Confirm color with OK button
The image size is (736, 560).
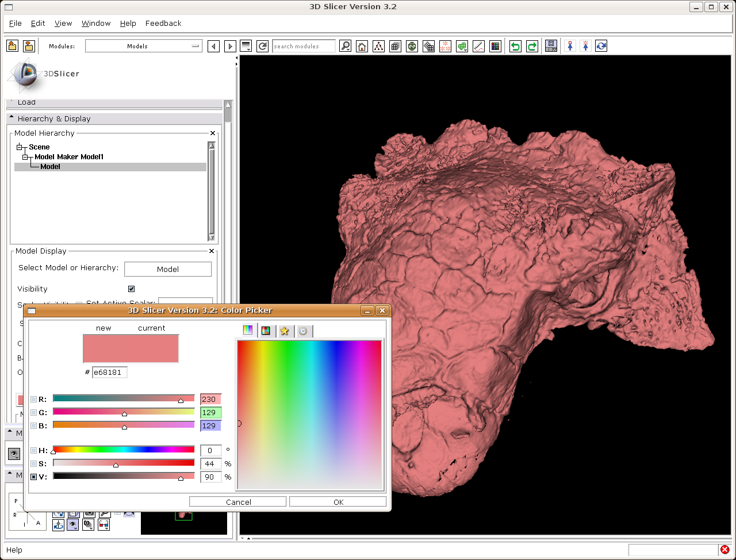click(x=338, y=502)
